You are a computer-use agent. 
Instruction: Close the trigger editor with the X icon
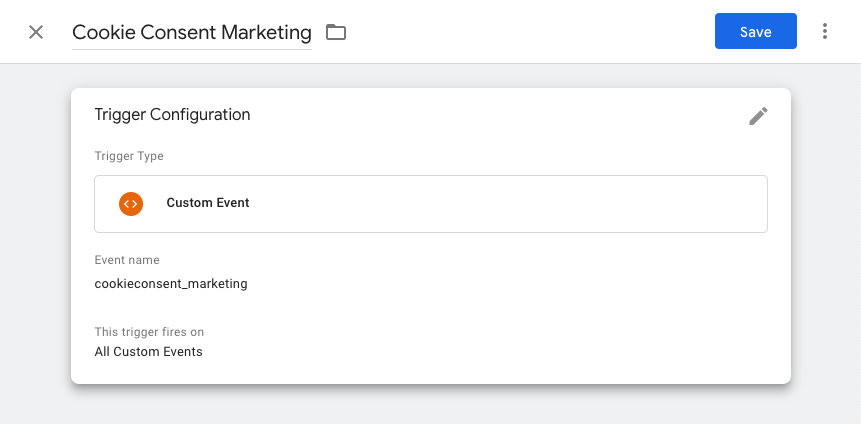point(36,32)
